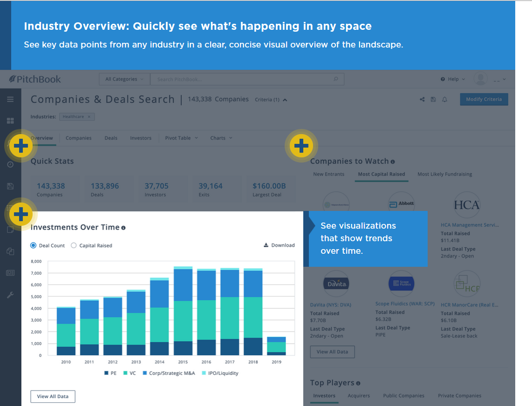Viewport: 532px width, 406px height.
Task: Click the IPO/Liquidity legend swatch
Action: (204, 373)
